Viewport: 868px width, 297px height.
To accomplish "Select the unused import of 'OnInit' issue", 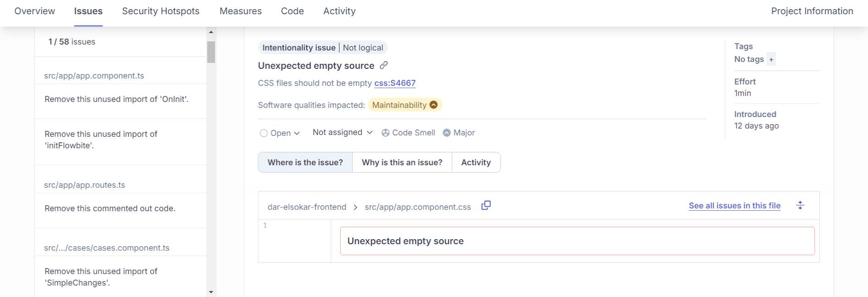I will [116, 99].
